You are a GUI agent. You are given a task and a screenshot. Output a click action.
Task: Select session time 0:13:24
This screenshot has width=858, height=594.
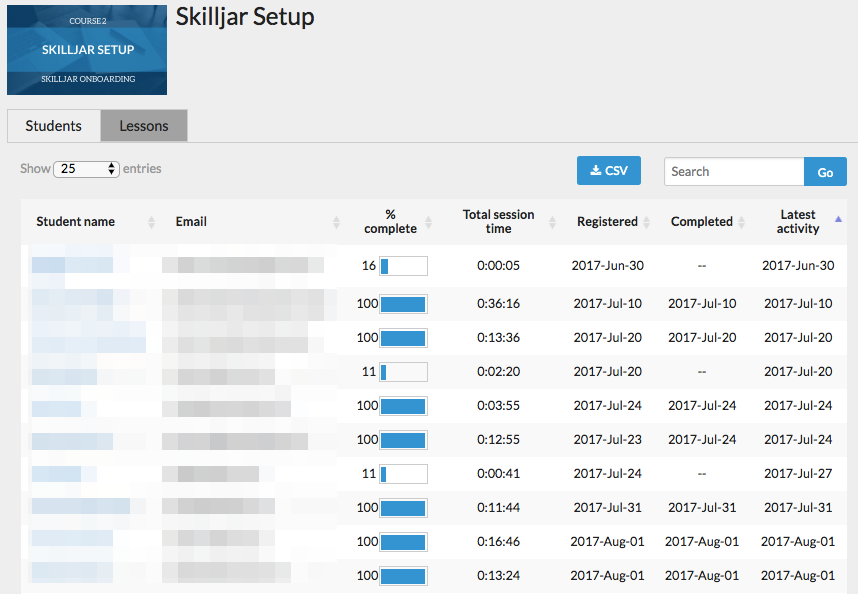pos(498,575)
